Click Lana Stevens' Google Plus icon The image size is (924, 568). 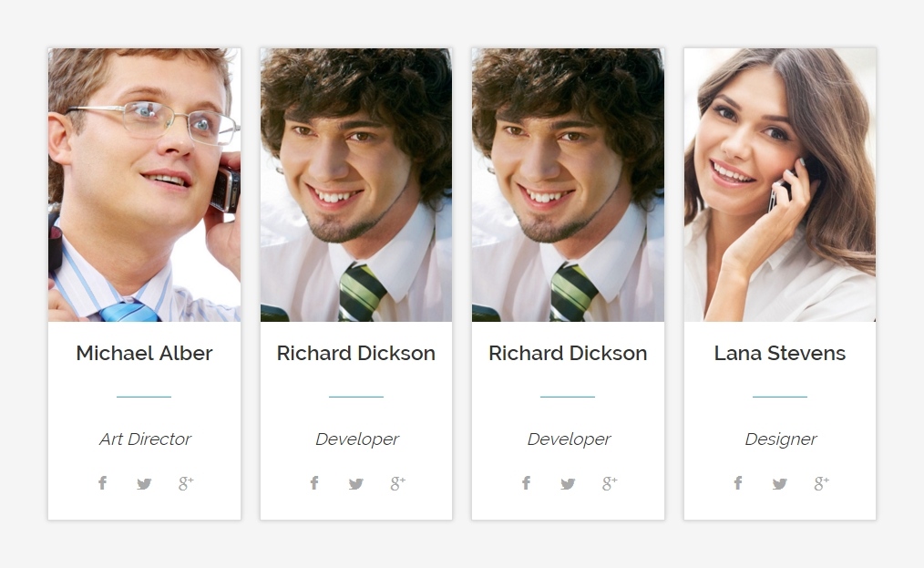[821, 483]
